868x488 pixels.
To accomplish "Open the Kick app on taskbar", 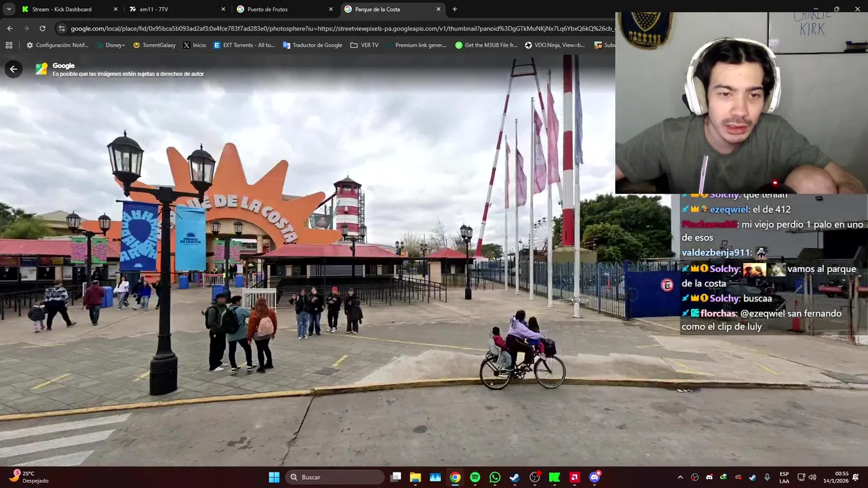I will tap(555, 477).
